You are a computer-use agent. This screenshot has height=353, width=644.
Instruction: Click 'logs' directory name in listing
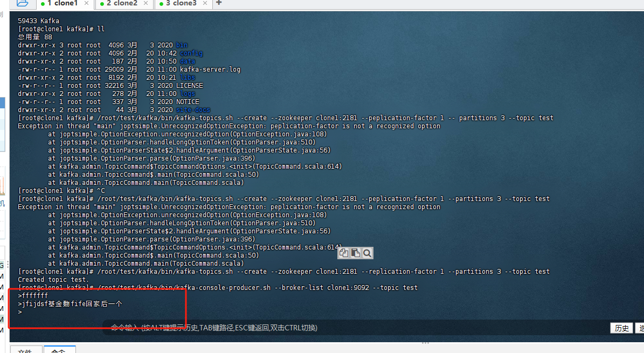(x=188, y=94)
